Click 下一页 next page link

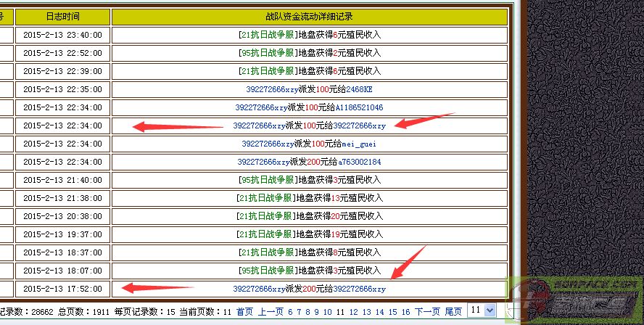427,312
